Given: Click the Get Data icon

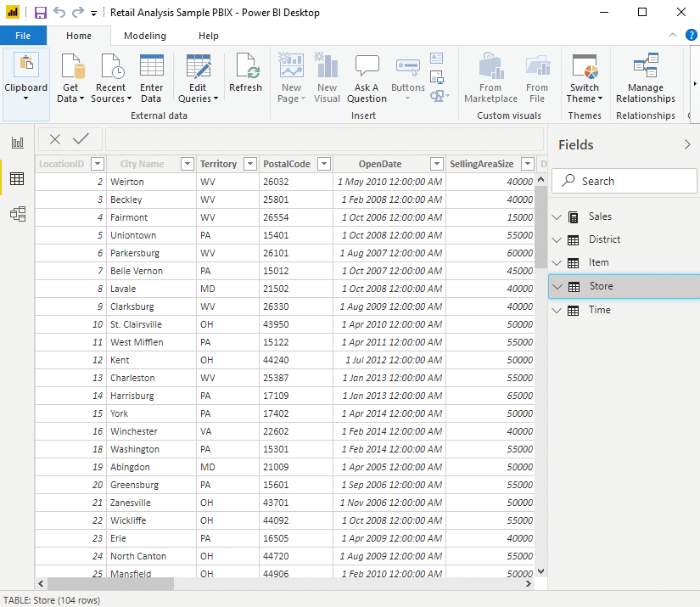Looking at the screenshot, I should coord(73,65).
